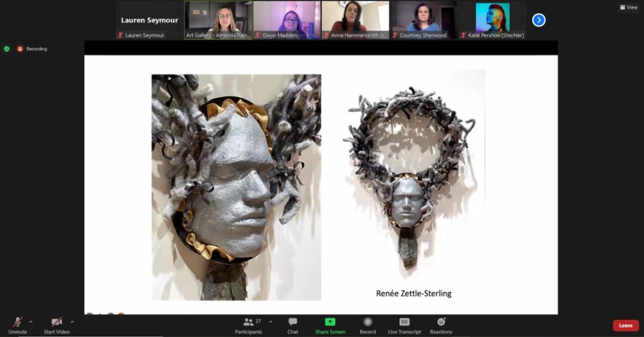Image resolution: width=644 pixels, height=337 pixels.
Task: Click muted mic icon by Katie Pershon
Action: click(x=463, y=35)
